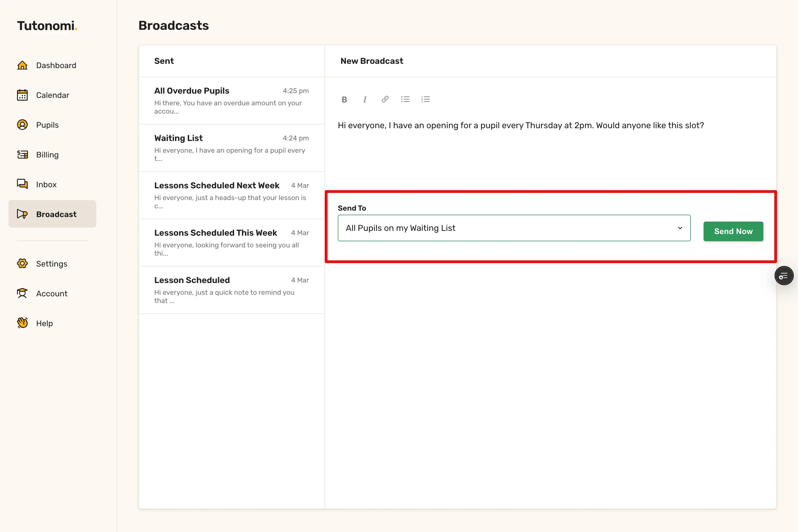Click the insert link icon
Image resolution: width=798 pixels, height=532 pixels.
(x=385, y=99)
